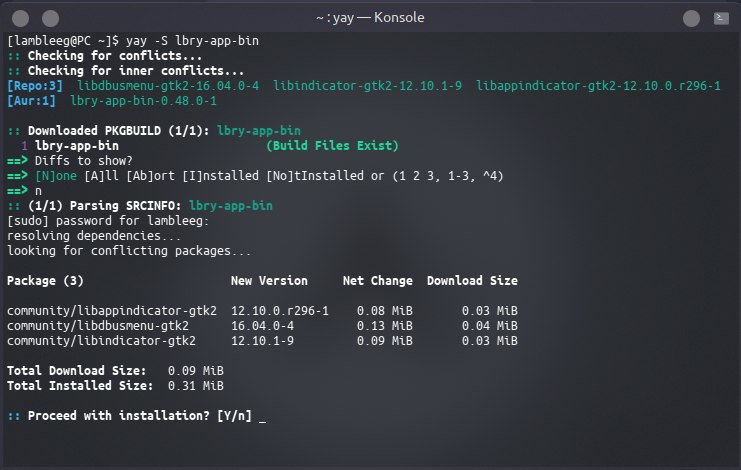The width and height of the screenshot is (741, 470).
Task: Click the '[I]nstalled' option
Action: (220, 176)
